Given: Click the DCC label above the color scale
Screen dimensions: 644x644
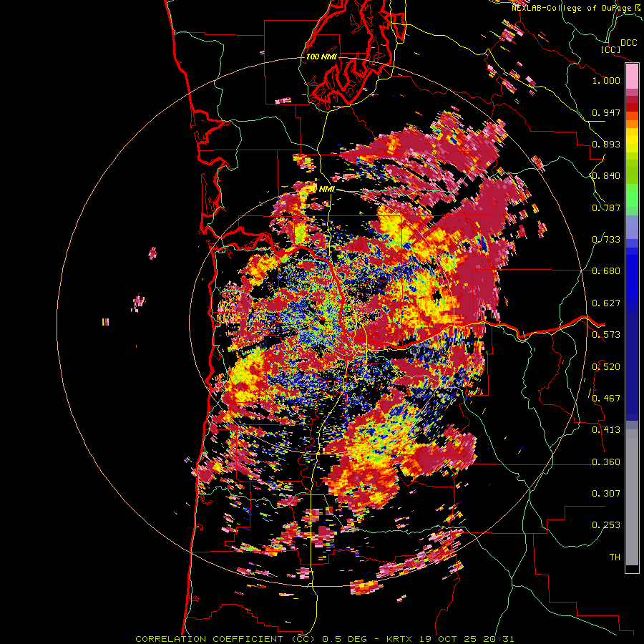Looking at the screenshot, I should tap(629, 43).
